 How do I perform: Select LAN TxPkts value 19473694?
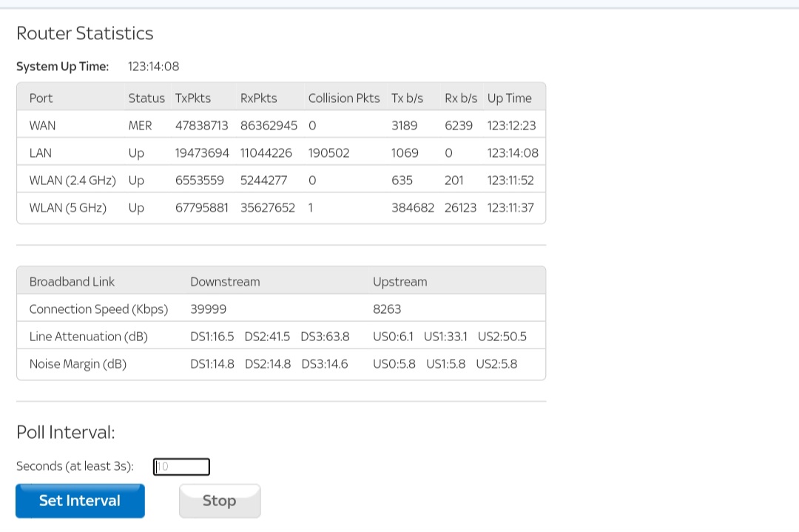coord(202,153)
